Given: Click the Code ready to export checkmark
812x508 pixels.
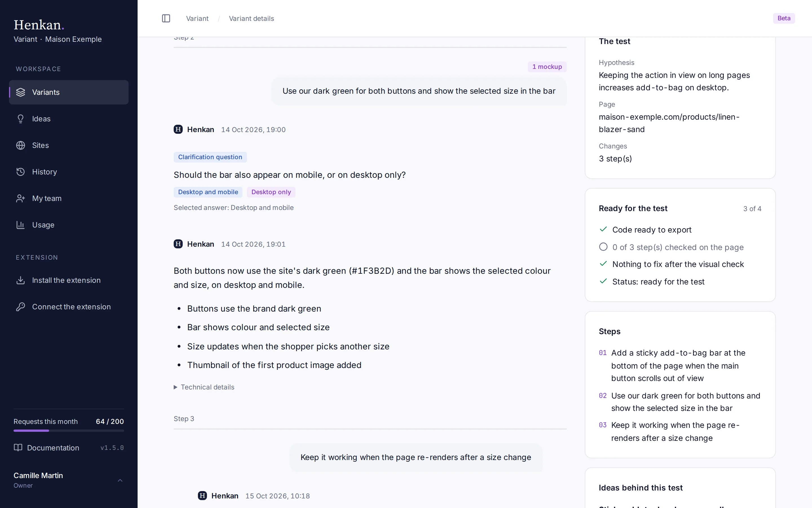Looking at the screenshot, I should click(x=603, y=229).
